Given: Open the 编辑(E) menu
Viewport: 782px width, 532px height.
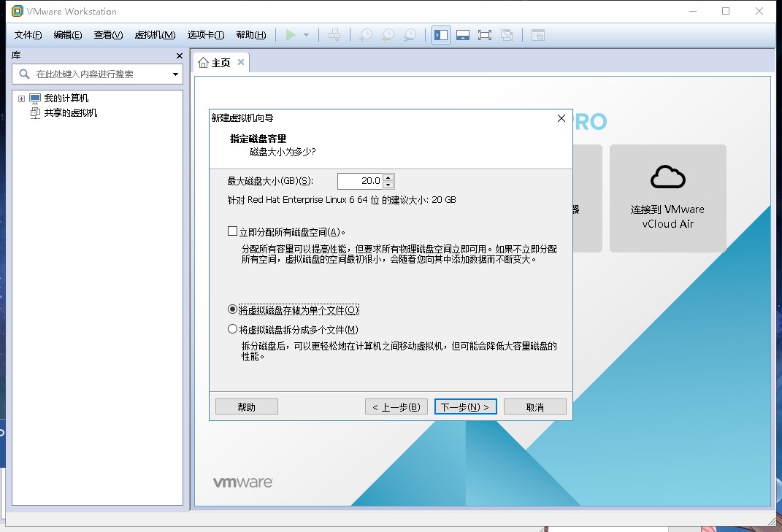Looking at the screenshot, I should tap(68, 35).
